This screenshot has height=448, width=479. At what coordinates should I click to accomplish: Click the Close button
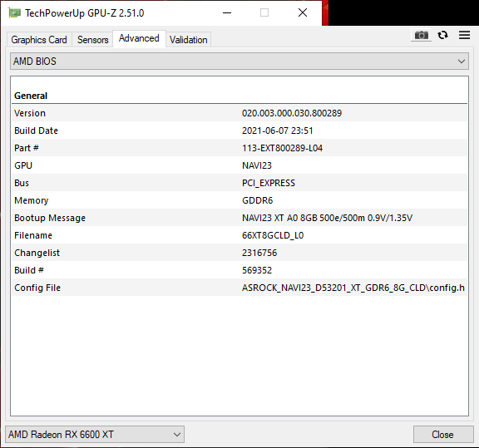pyautogui.click(x=442, y=434)
